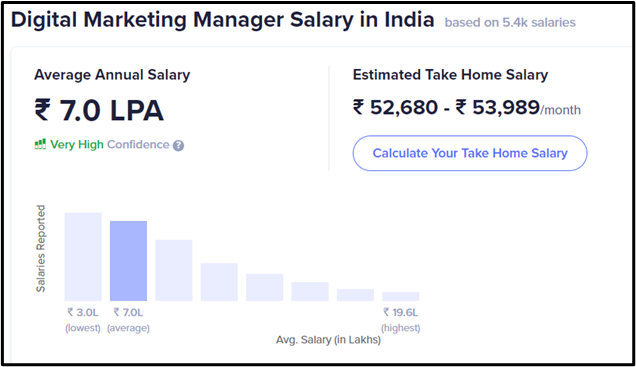Click the green bar chart confidence icon
Viewport: 636px width, 367px height.
pyautogui.click(x=40, y=144)
